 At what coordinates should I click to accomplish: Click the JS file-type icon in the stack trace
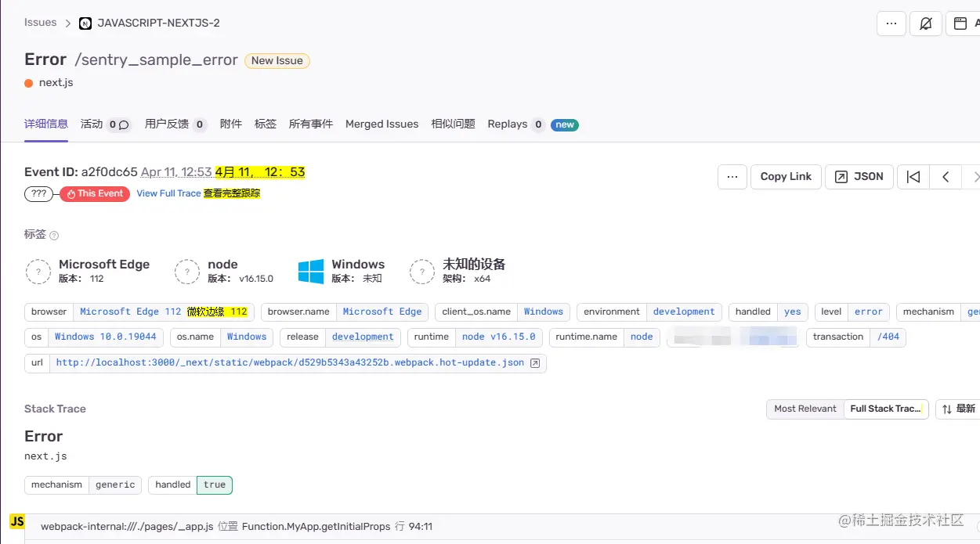pyautogui.click(x=16, y=521)
